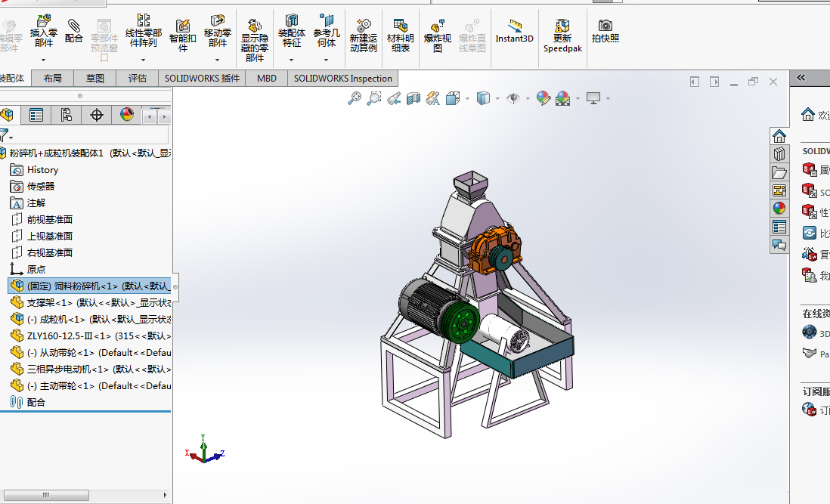Collapse task pane with double chevron

801,78
